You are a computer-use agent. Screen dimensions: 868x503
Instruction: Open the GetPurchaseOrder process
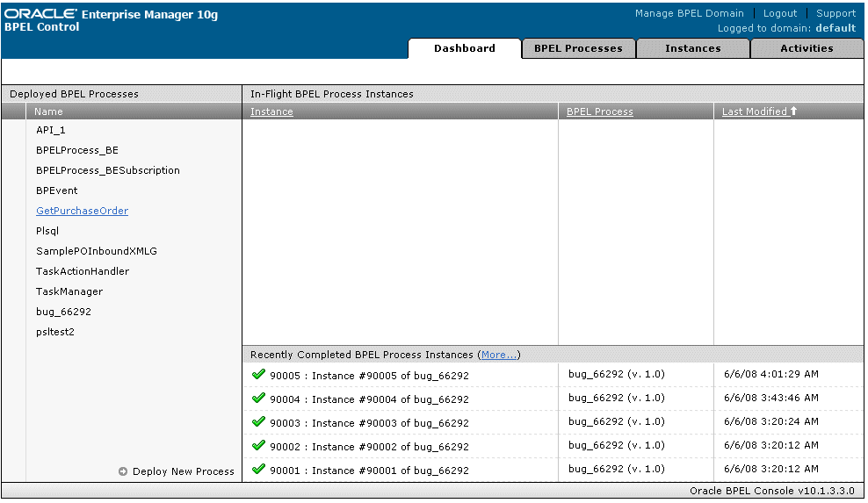point(82,211)
